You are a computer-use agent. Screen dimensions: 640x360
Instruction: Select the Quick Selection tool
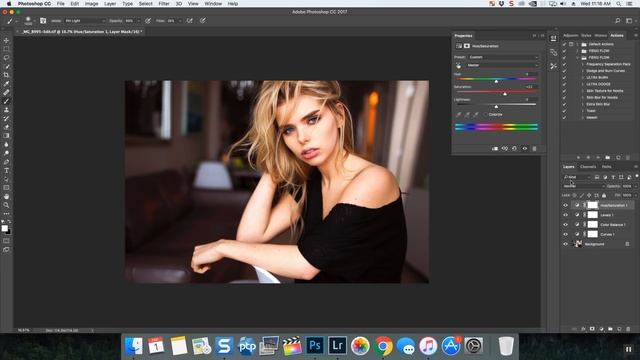tap(6, 66)
